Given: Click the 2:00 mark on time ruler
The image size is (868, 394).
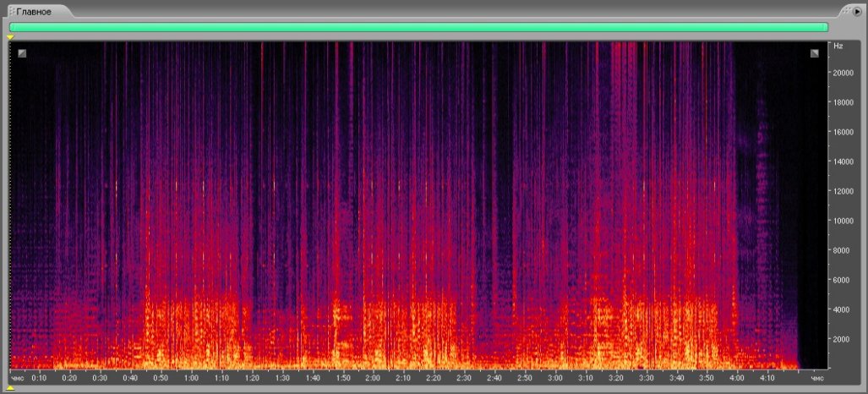Looking at the screenshot, I should pos(373,377).
